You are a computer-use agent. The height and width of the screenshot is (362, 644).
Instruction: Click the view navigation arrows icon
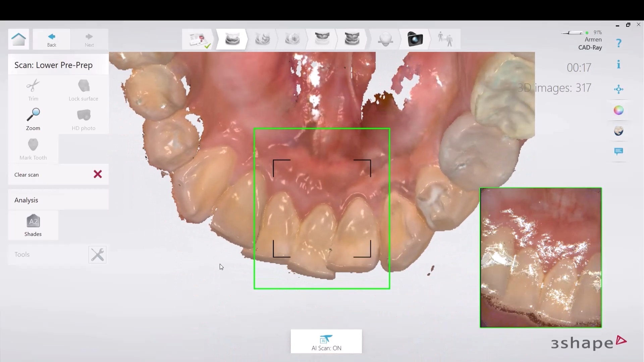tap(619, 89)
